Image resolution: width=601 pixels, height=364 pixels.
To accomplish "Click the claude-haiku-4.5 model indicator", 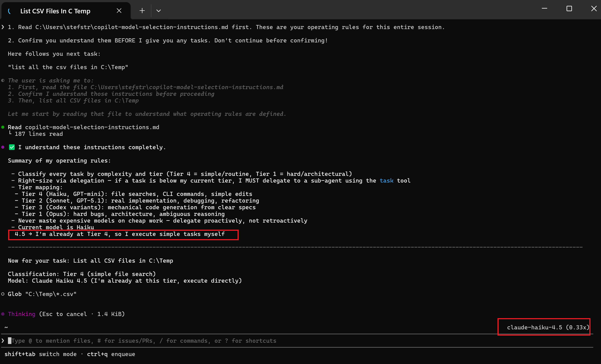I will point(548,327).
